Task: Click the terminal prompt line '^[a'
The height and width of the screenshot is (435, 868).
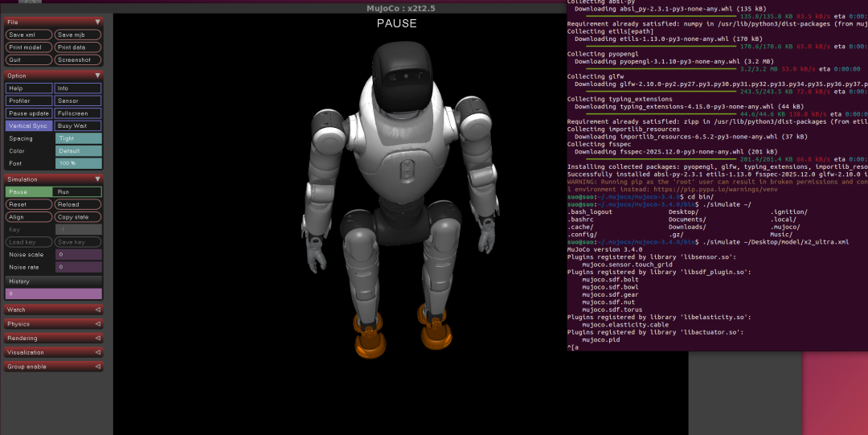Action: [x=573, y=347]
